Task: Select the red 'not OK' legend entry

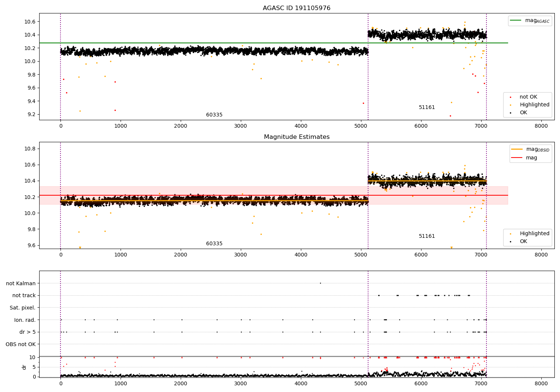Action: [528, 97]
